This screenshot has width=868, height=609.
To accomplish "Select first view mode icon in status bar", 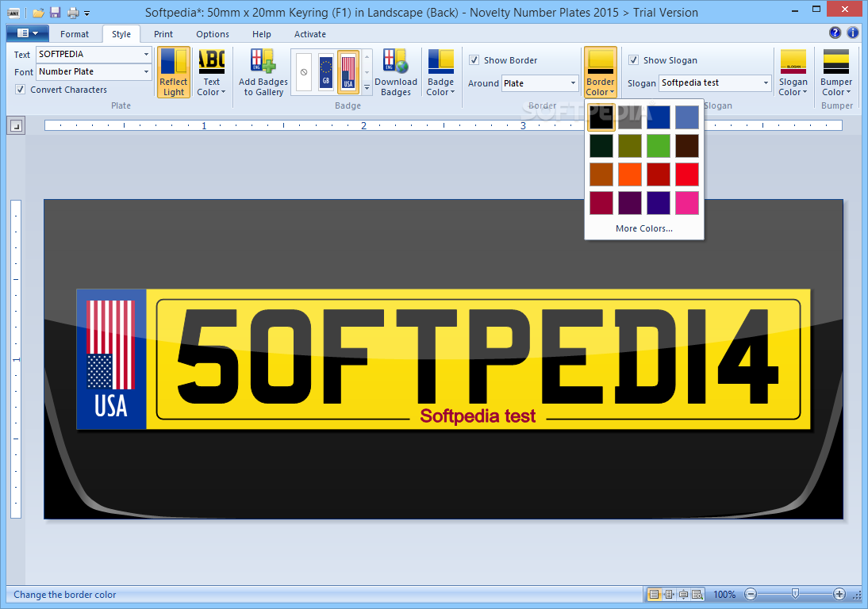I will point(655,595).
